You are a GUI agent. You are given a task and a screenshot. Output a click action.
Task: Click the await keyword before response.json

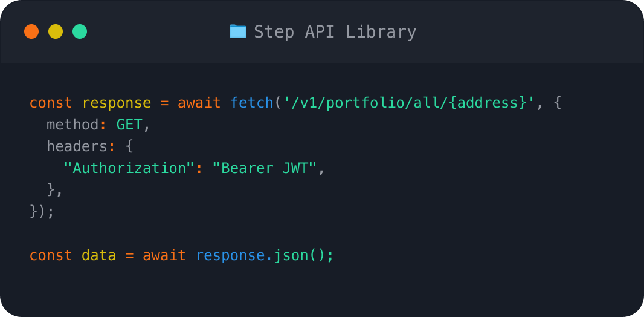pyautogui.click(x=164, y=255)
